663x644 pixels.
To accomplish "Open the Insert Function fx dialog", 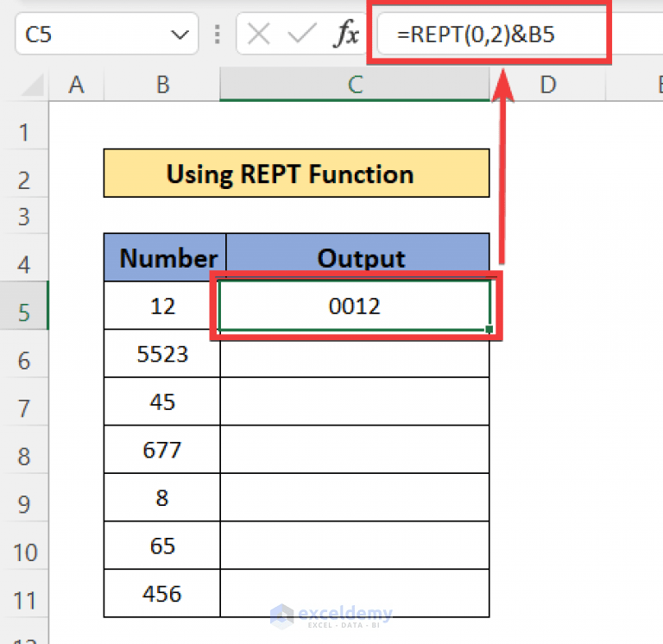I will [346, 34].
